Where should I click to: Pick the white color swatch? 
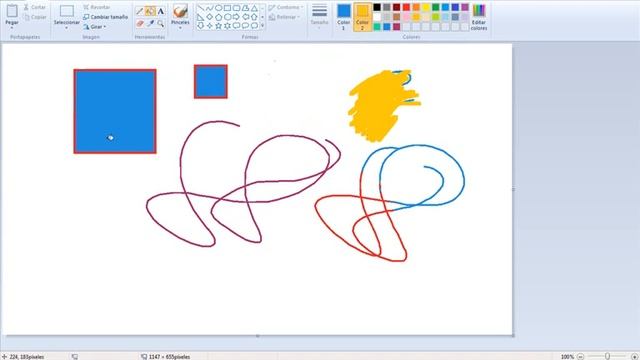(x=377, y=17)
